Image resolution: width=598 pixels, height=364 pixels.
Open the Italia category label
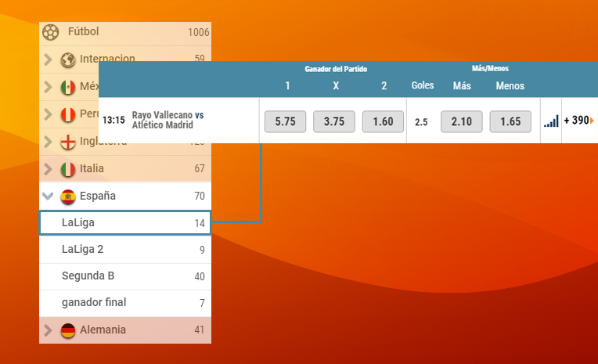tap(92, 168)
